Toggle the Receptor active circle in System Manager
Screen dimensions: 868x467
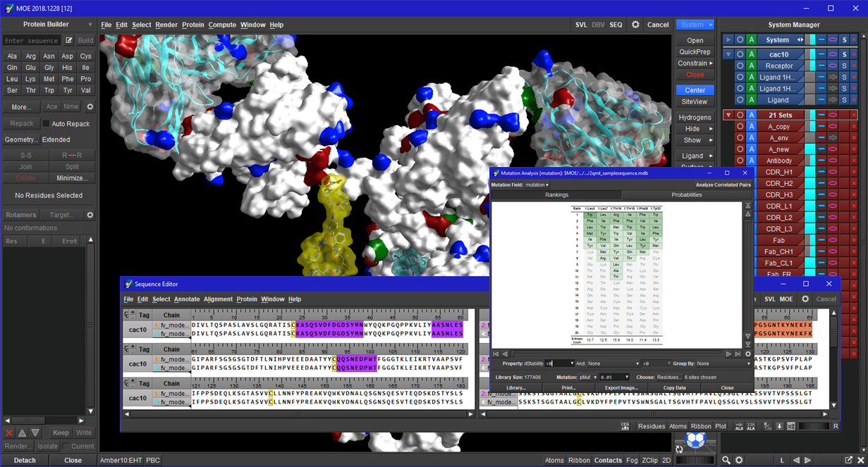click(x=740, y=66)
